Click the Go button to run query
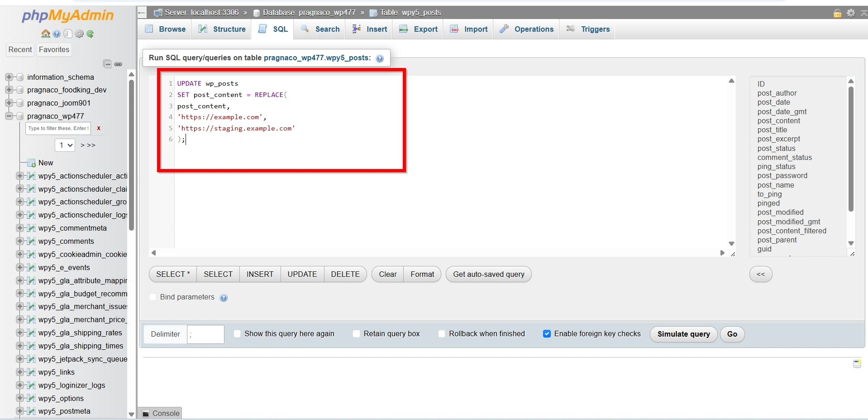Image resolution: width=868 pixels, height=420 pixels. coord(732,334)
